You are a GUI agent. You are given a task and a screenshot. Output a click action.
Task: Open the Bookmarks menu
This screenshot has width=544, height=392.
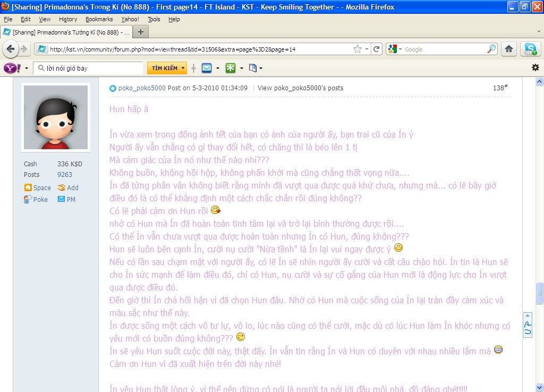(99, 19)
